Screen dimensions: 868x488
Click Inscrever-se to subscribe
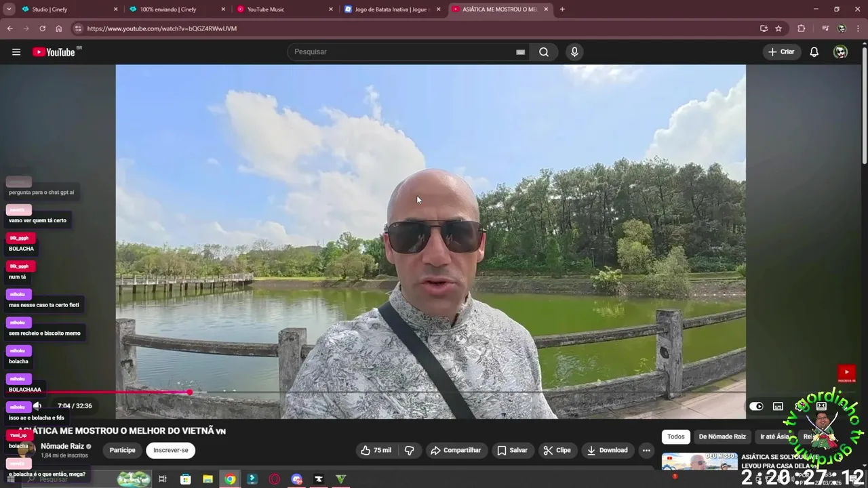[171, 450]
